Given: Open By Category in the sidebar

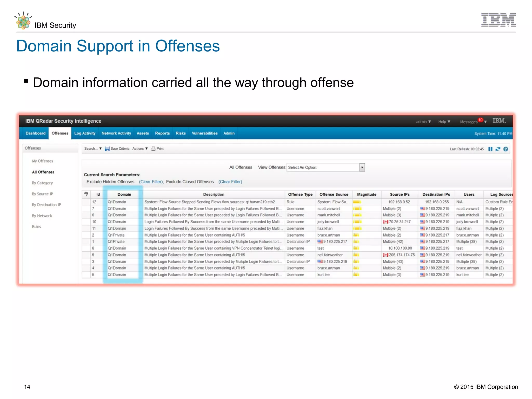Looking at the screenshot, I should click(42, 183).
